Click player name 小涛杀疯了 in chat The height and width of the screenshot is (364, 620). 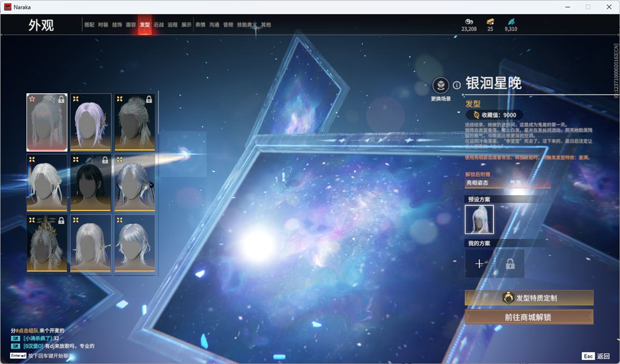(37, 338)
